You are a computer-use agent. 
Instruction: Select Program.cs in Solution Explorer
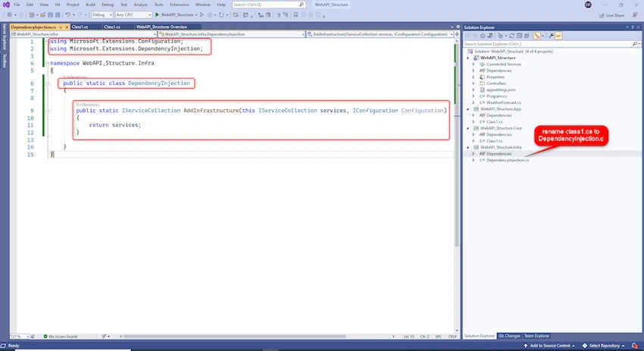coord(496,96)
